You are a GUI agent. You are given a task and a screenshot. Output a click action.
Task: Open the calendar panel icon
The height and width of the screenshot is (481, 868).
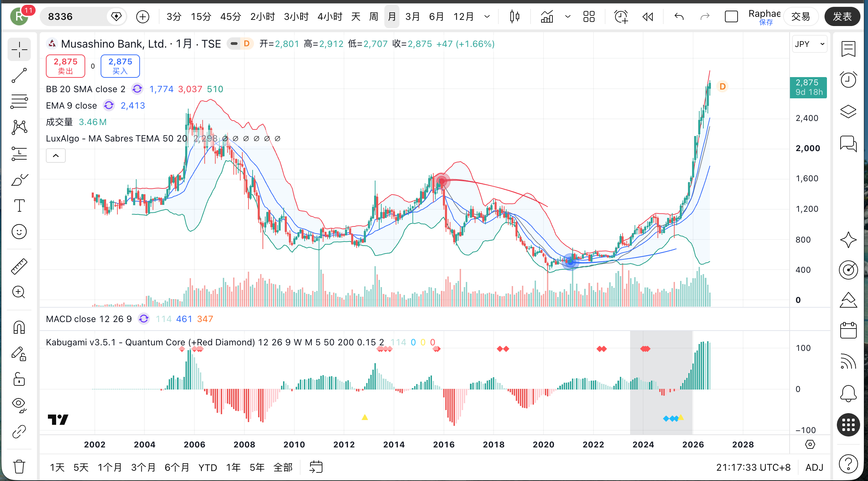(848, 330)
